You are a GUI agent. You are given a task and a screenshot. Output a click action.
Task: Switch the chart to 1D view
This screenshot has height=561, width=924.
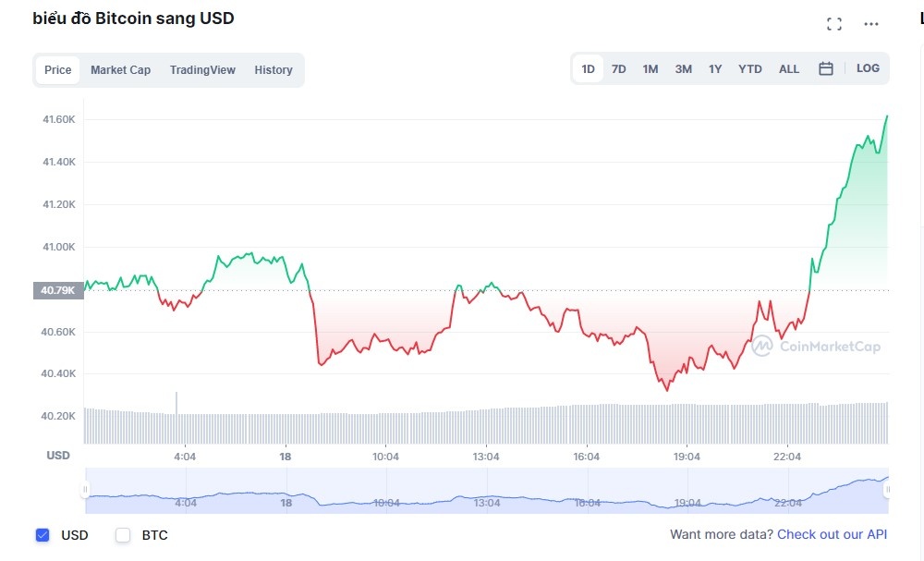[x=588, y=67]
